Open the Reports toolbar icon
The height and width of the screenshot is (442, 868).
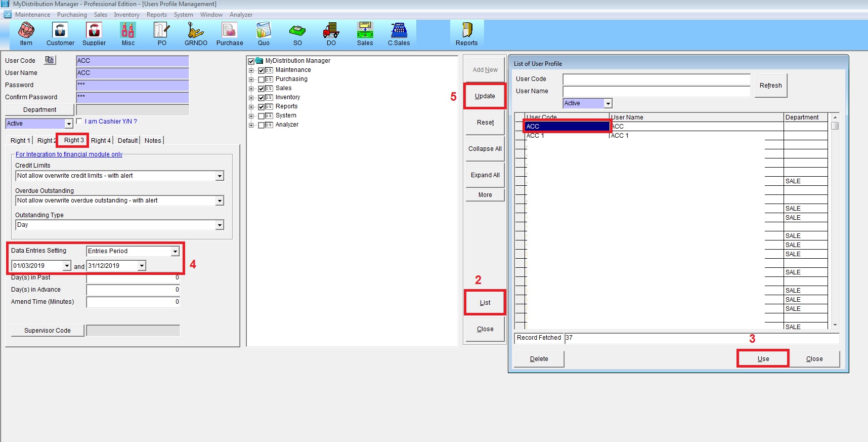click(x=466, y=31)
